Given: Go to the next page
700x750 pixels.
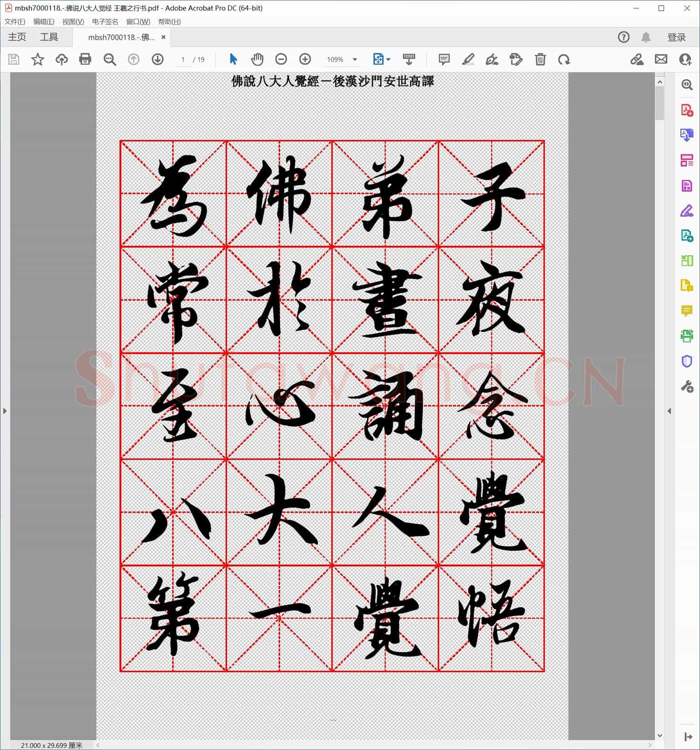Looking at the screenshot, I should point(158,59).
